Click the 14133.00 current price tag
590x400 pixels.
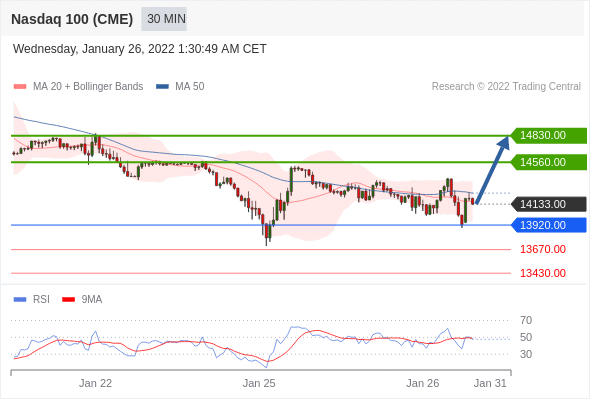coord(549,204)
